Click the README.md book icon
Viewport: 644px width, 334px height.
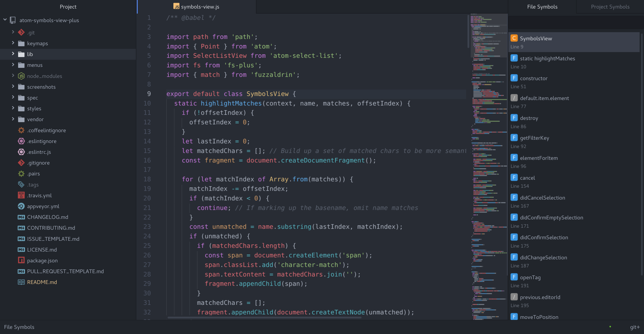(21, 282)
